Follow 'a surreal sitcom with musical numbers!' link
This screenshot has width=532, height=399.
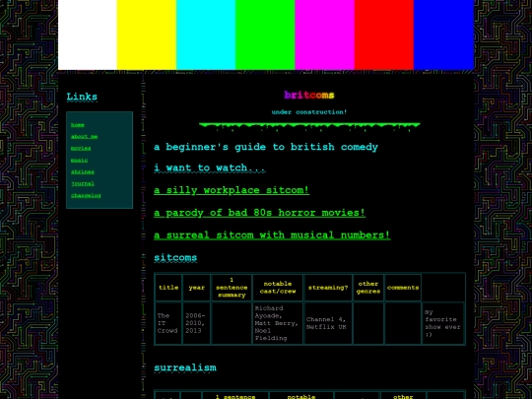click(272, 235)
